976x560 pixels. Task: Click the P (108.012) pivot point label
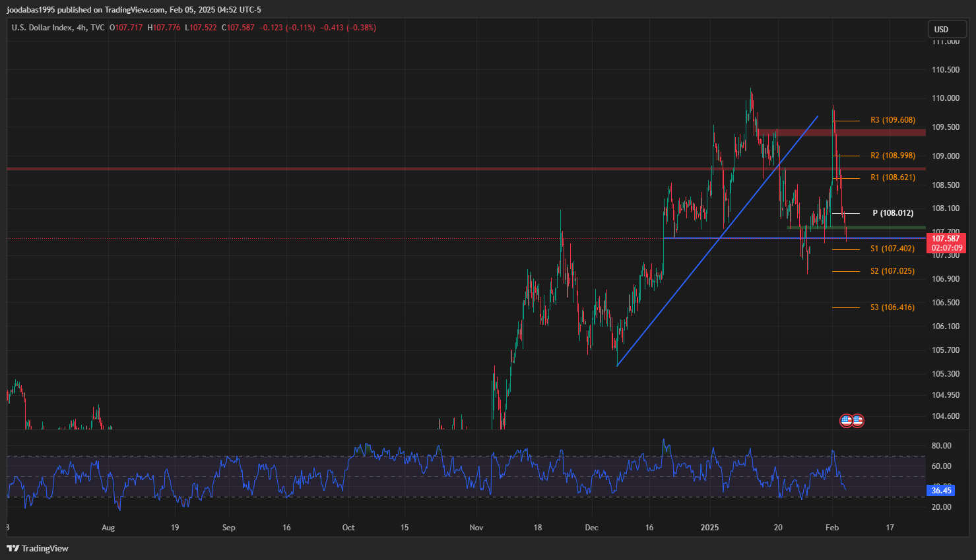coord(892,213)
